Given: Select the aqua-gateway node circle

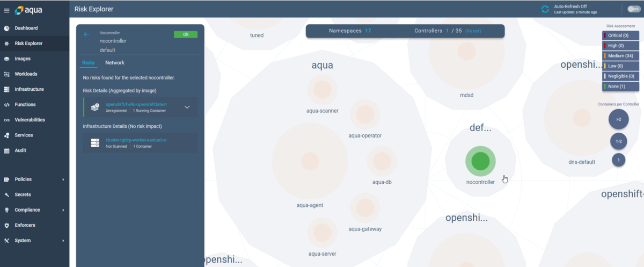Looking at the screenshot, I should 365,208.
